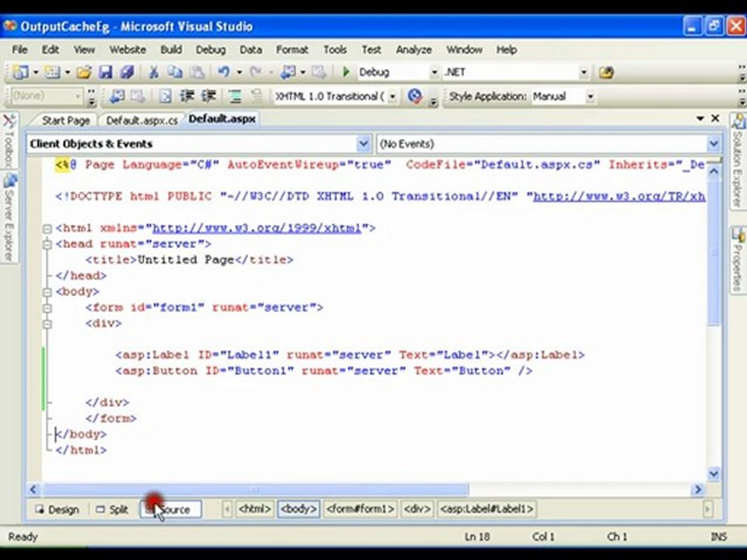Viewport: 747px width, 560px height.
Task: Select the <body> tag navigator button
Action: (x=299, y=509)
